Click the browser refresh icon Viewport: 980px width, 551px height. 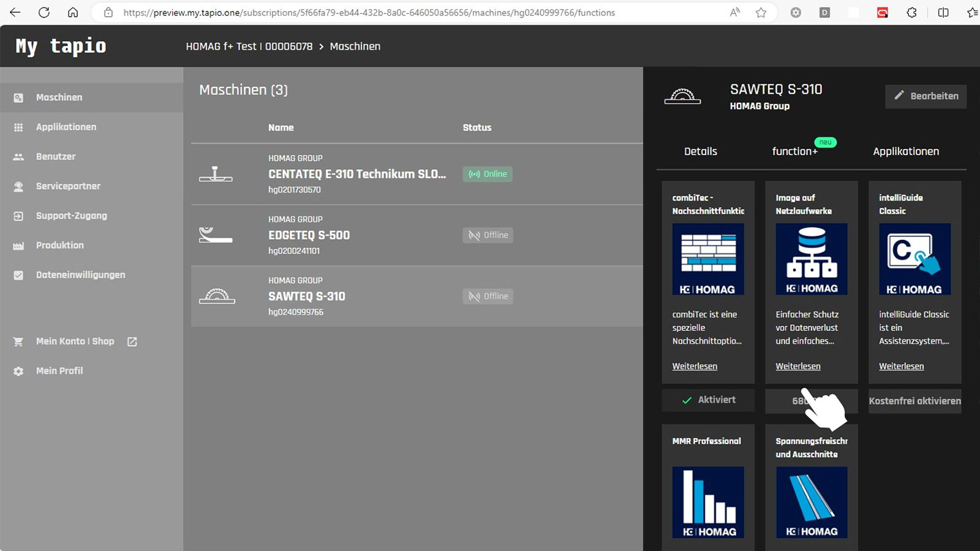(44, 12)
